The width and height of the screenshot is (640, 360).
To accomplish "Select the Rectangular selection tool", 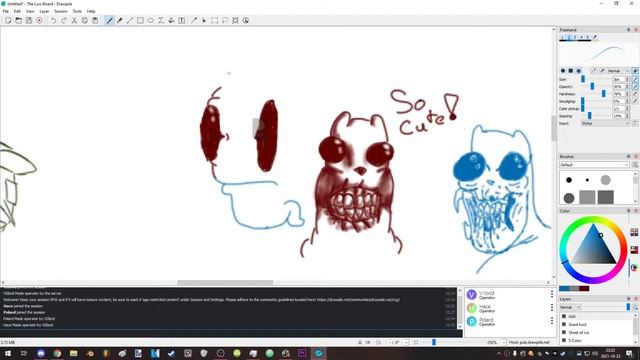I will (214, 20).
